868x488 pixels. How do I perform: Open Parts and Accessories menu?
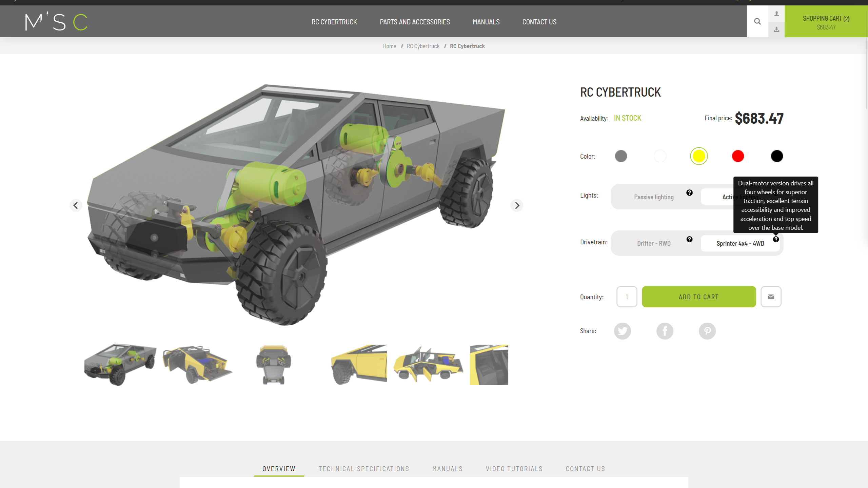click(415, 22)
